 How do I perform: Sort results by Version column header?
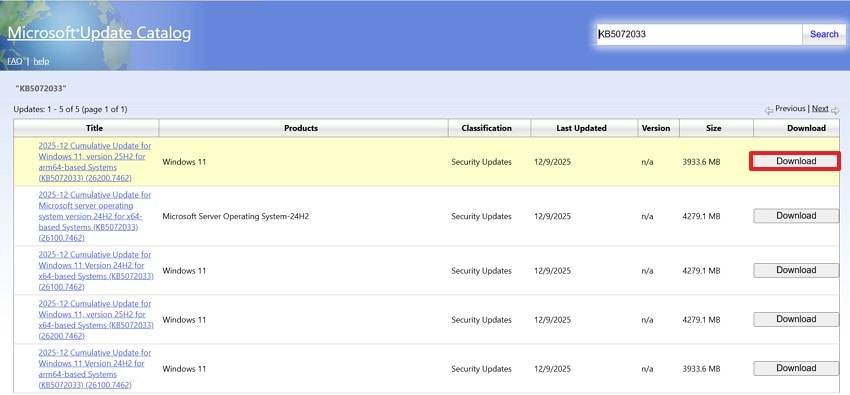656,128
